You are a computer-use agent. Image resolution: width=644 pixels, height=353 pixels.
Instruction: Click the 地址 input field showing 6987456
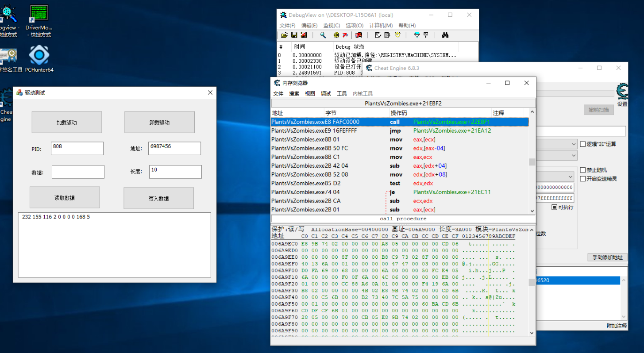(174, 148)
